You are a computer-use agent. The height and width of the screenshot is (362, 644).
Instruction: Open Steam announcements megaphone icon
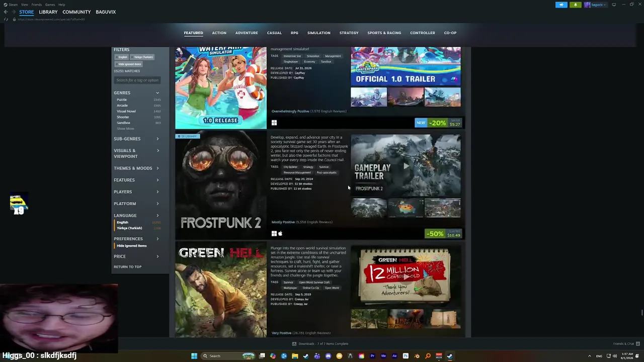(x=561, y=5)
